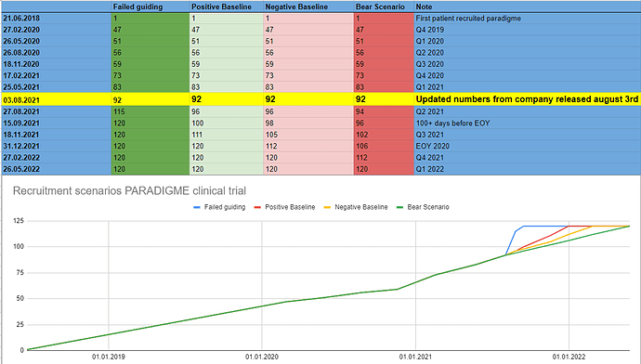
Task: Click Failed guiding entry in chart legend
Action: point(219,207)
